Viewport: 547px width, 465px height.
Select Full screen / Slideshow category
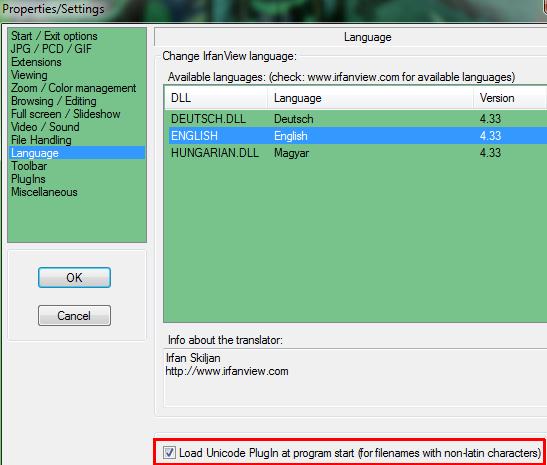pyautogui.click(x=66, y=114)
